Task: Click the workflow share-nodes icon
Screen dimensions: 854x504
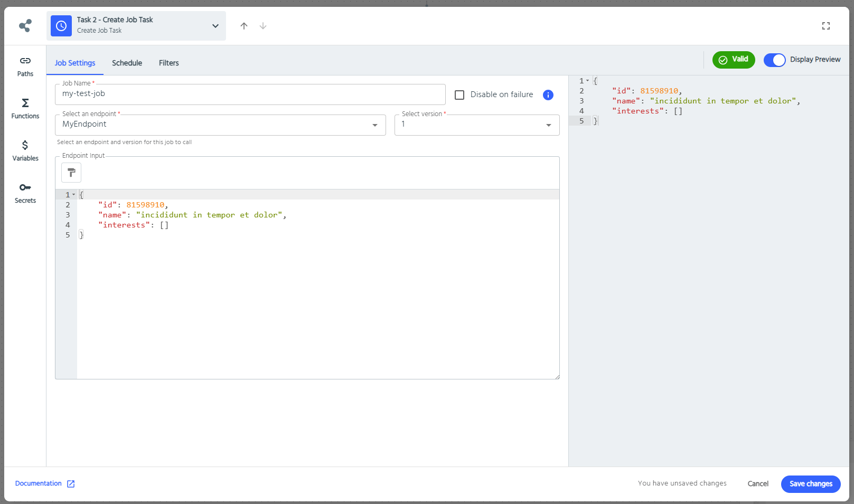Action: tap(25, 25)
